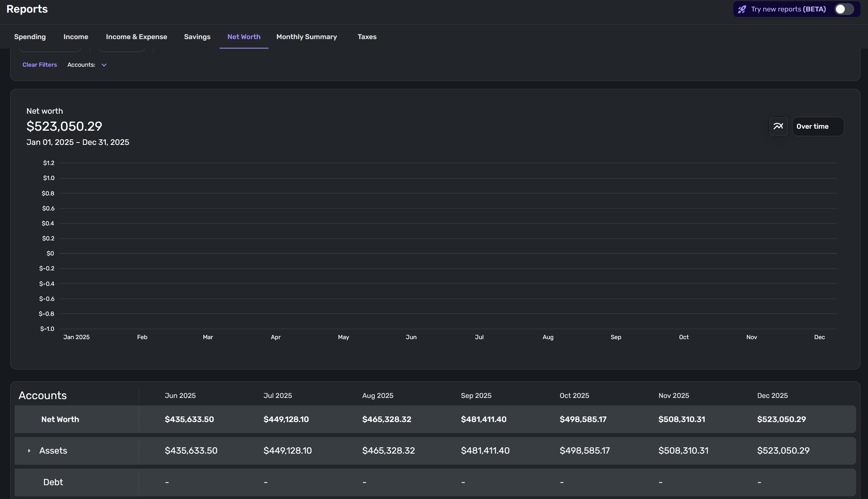Click Assets value for Sep 2025
The height and width of the screenshot is (499, 868).
[x=485, y=450]
